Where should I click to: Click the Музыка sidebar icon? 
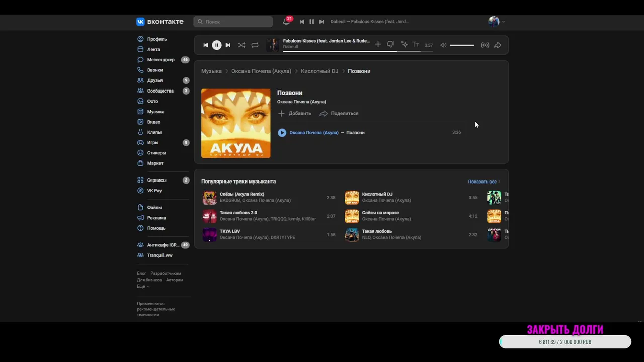pyautogui.click(x=141, y=112)
